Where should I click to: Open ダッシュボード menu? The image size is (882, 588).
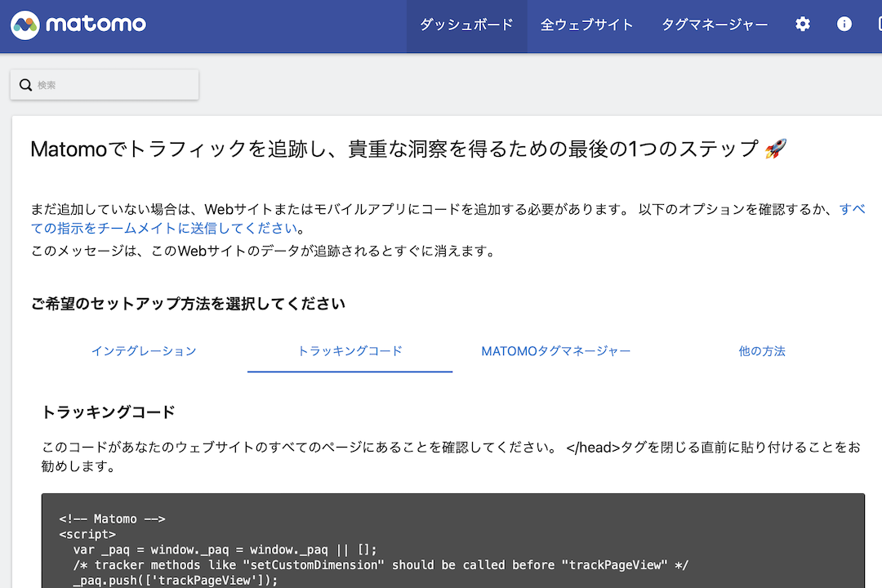[x=466, y=24]
